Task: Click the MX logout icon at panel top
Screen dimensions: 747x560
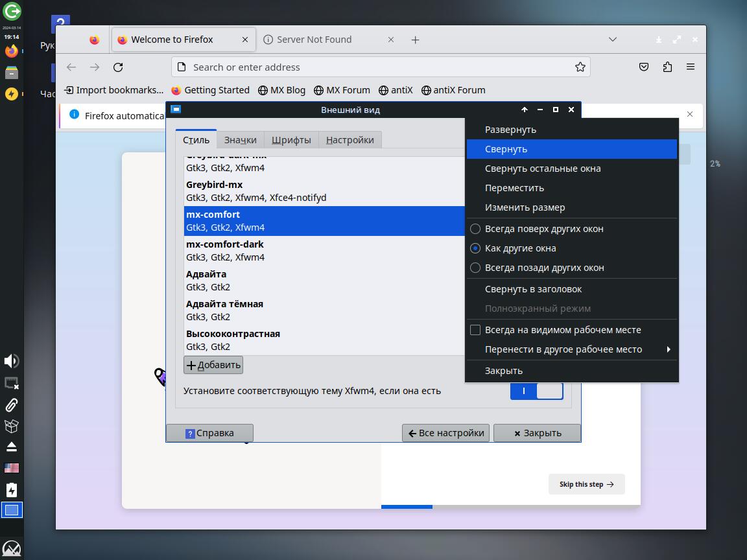Action: tap(12, 11)
